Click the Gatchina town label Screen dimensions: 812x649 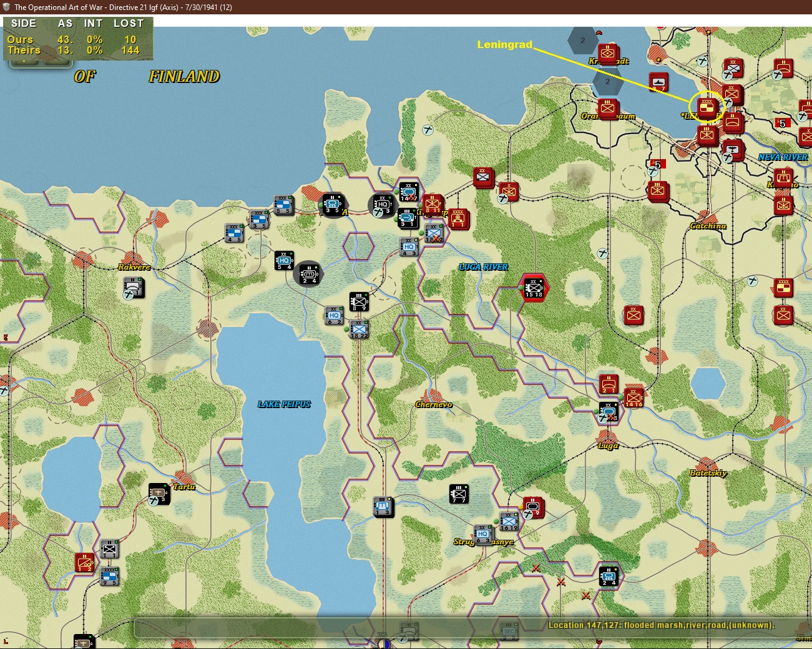[708, 226]
